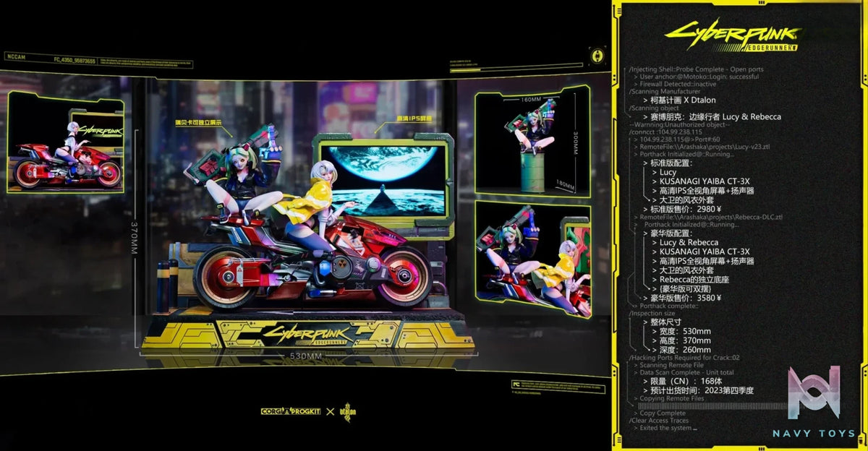
Task: Click the 宽度：530mm line
Action: click(x=681, y=331)
